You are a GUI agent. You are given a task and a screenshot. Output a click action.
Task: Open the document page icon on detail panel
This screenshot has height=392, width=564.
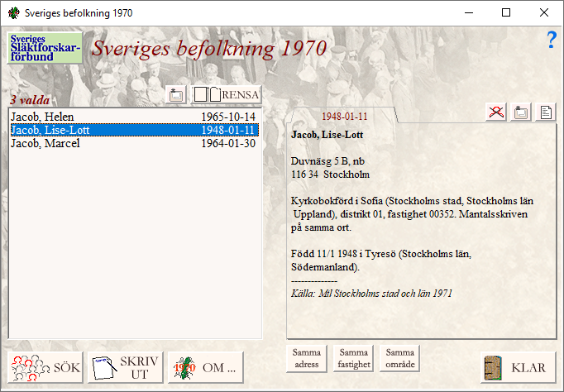coord(546,112)
